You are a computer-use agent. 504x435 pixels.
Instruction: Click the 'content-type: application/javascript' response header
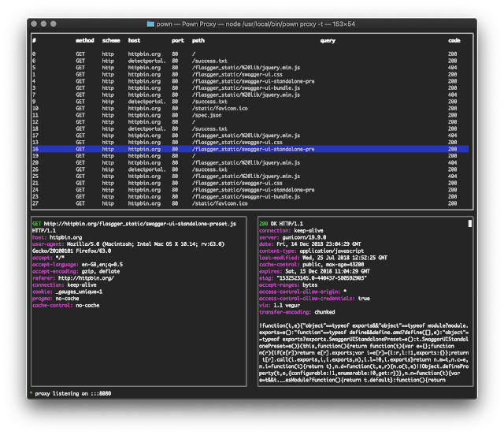click(x=312, y=251)
